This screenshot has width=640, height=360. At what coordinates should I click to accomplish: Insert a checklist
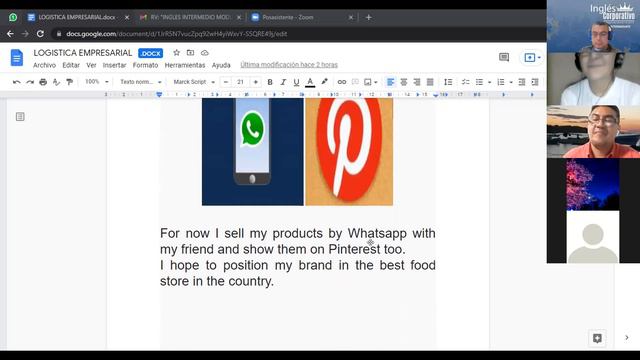pos(465,82)
